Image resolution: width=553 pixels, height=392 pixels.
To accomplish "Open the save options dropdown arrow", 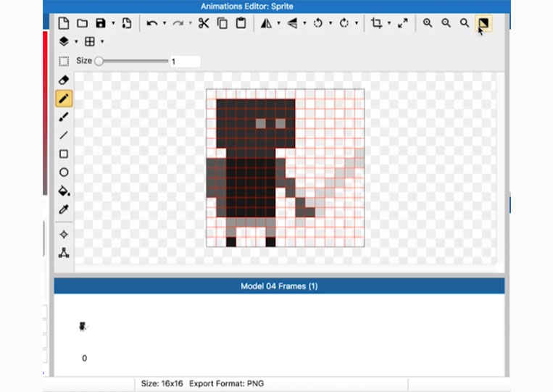I will [x=113, y=23].
